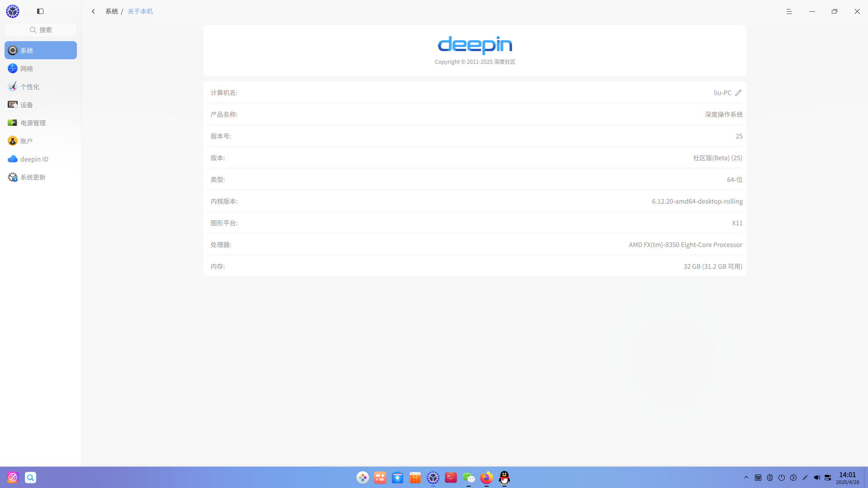The width and height of the screenshot is (868, 488).
Task: Click the edition value 社区版(Beta) (25)
Action: click(x=717, y=158)
